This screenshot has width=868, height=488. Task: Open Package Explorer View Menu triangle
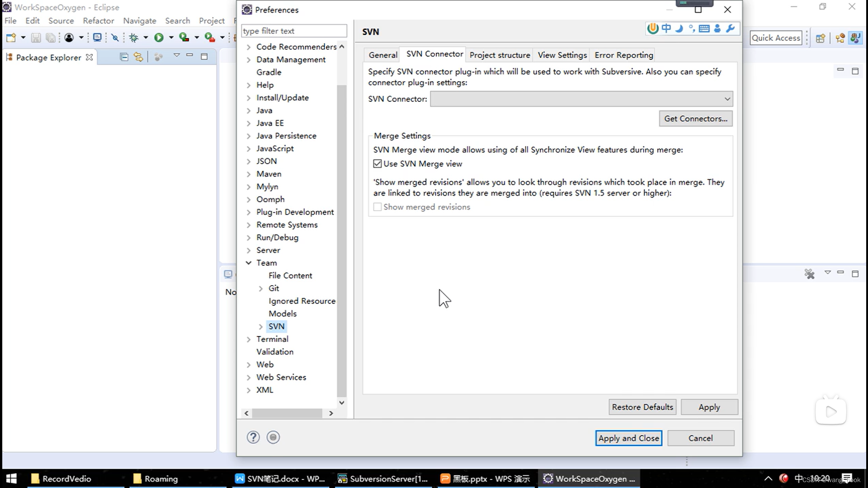[177, 56]
